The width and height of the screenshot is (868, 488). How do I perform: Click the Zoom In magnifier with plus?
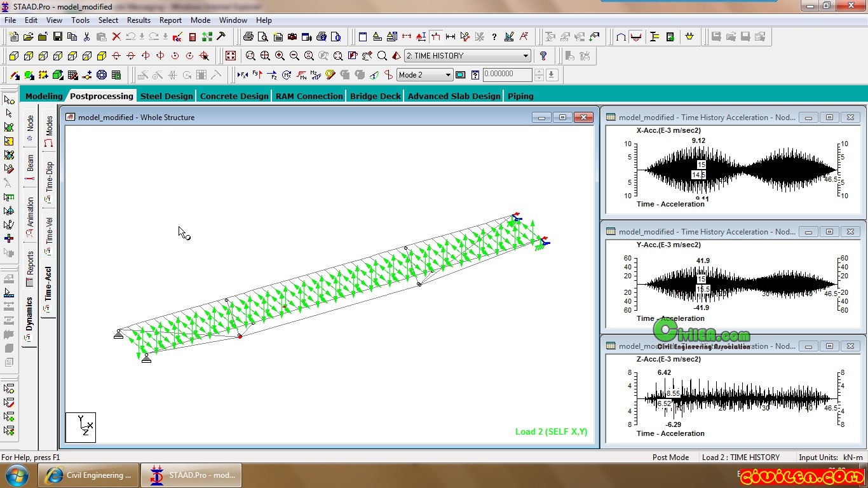pos(280,56)
